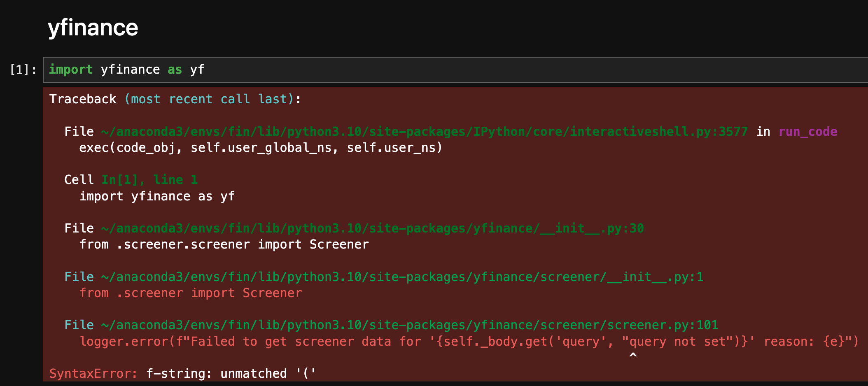Click the caret marker under the error line

(x=633, y=355)
